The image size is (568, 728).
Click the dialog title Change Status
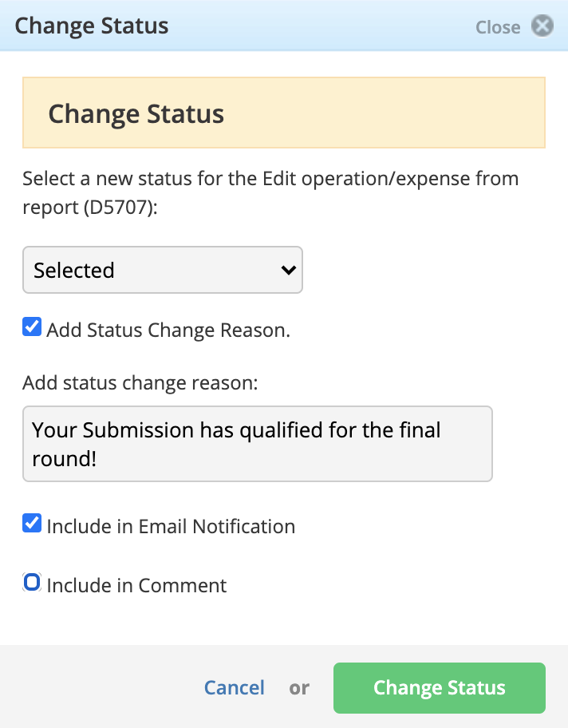point(92,26)
